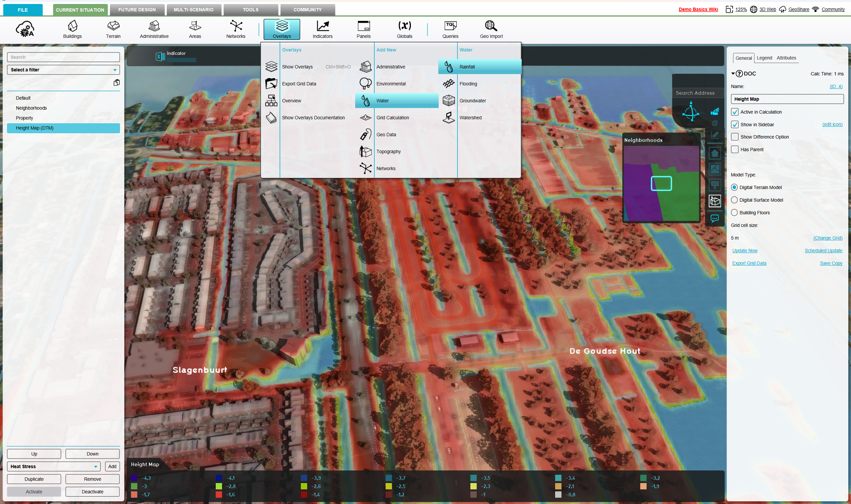Viewport: 851px width, 504px height.
Task: Open the Indicators ribbon icon
Action: 322,29
